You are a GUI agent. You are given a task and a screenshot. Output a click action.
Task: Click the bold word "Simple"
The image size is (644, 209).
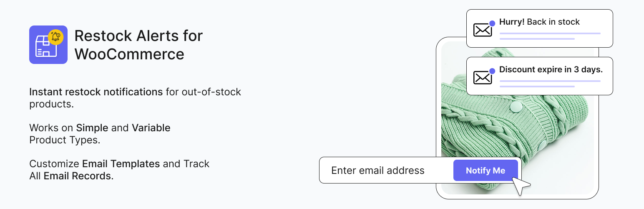click(x=92, y=128)
